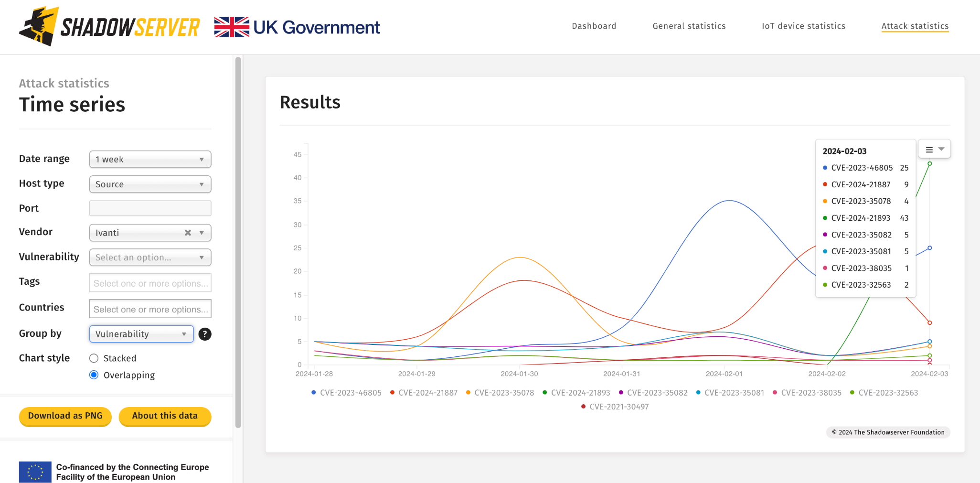The width and height of the screenshot is (980, 483).
Task: Click Download as PNG button
Action: pos(65,416)
